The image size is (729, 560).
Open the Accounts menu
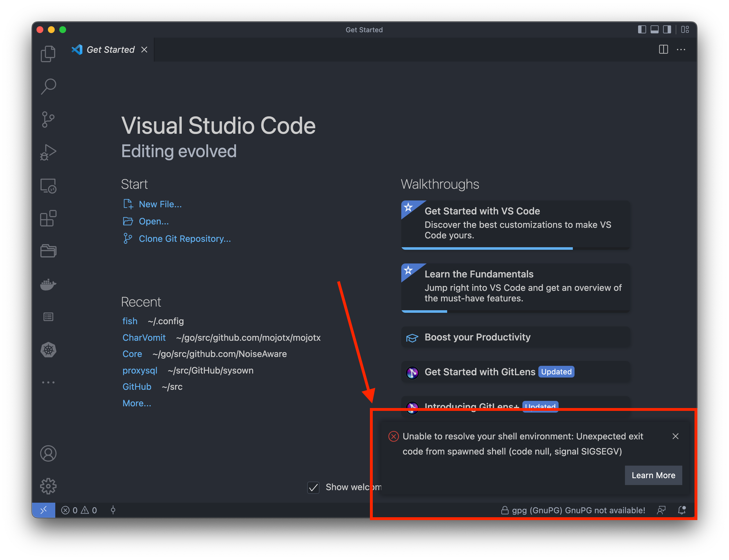[x=48, y=453]
